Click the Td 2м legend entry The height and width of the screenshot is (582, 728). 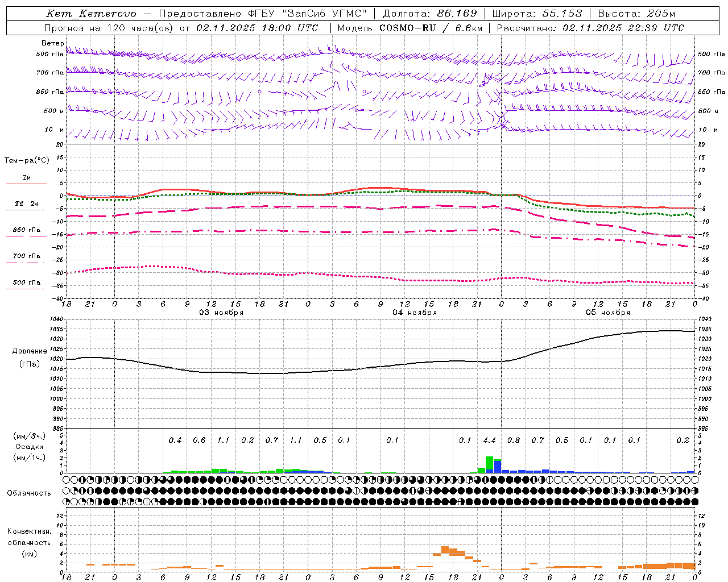click(26, 203)
